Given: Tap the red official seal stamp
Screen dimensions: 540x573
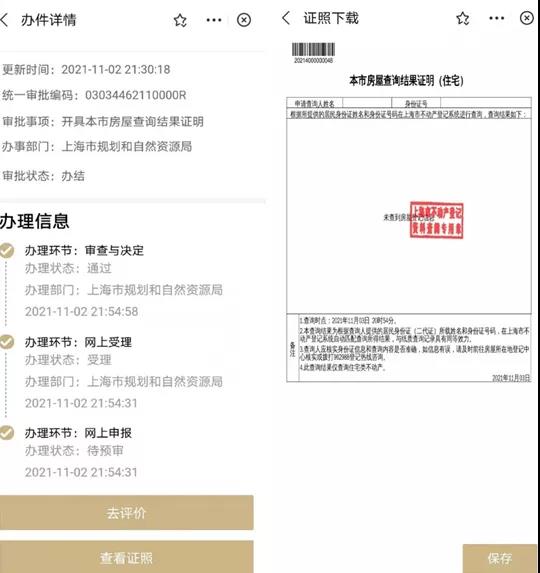Looking at the screenshot, I should coord(437,220).
